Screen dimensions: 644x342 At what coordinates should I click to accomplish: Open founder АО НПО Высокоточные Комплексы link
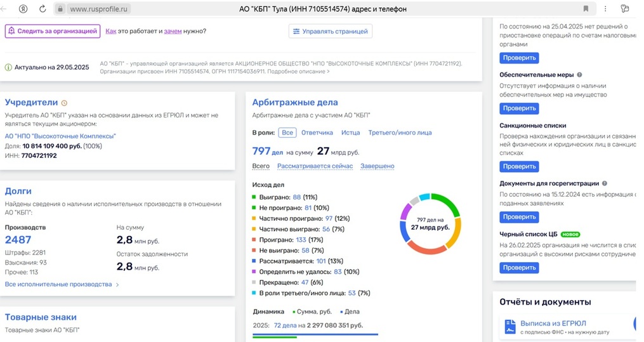60,136
